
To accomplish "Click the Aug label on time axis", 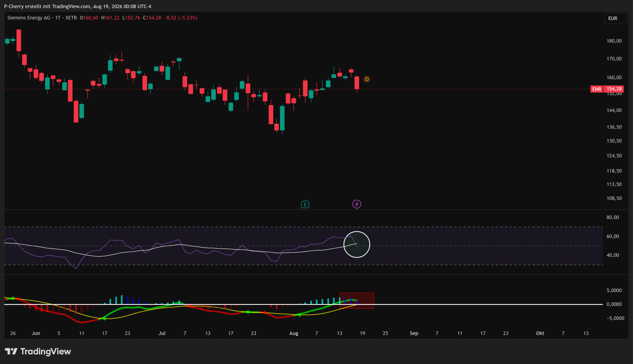I will [x=294, y=333].
